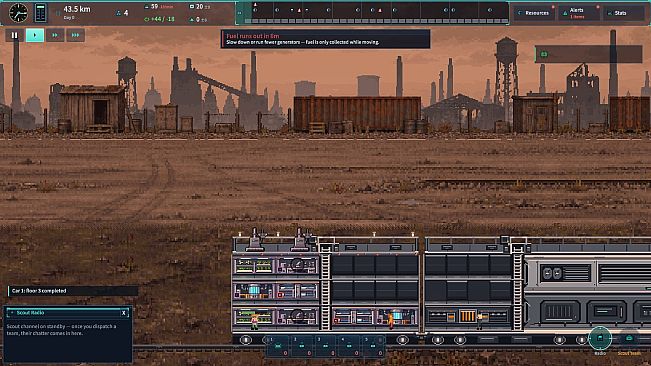This screenshot has height=366, width=651.
Task: Open the Scout team button
Action: [x=629, y=339]
